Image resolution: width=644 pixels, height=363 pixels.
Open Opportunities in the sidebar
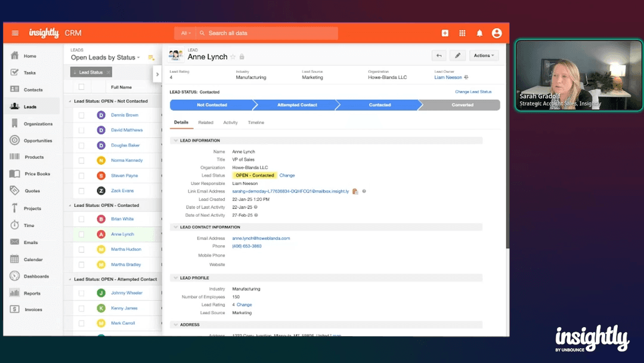pos(38,141)
